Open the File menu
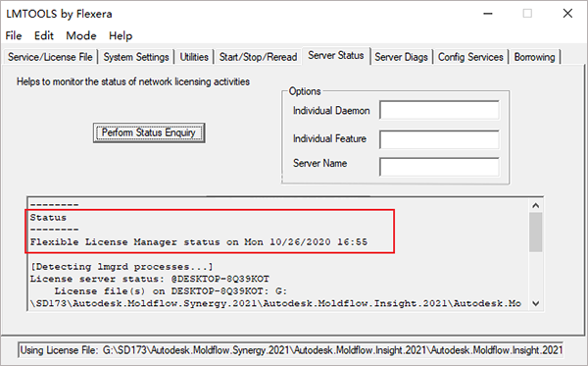This screenshot has width=588, height=366. tap(14, 35)
